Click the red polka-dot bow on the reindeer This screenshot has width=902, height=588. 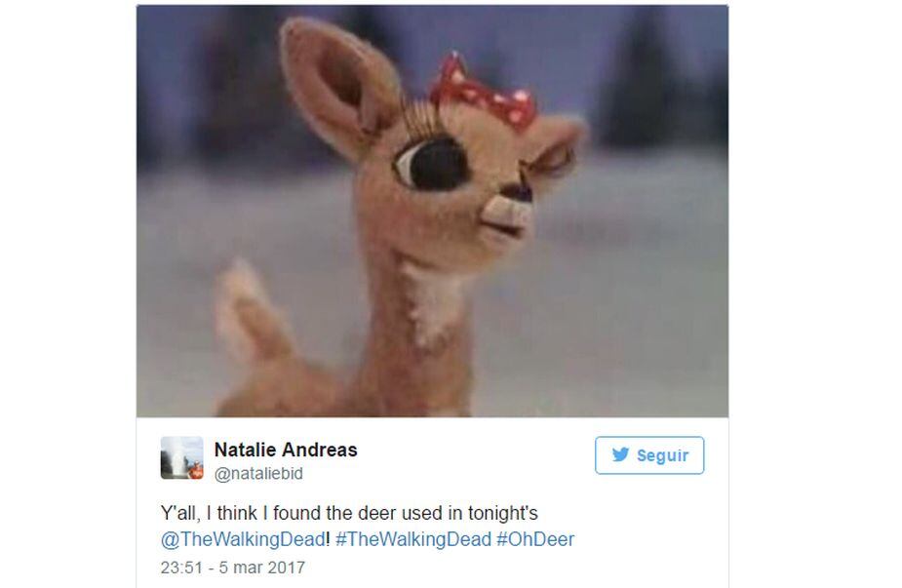[x=483, y=92]
